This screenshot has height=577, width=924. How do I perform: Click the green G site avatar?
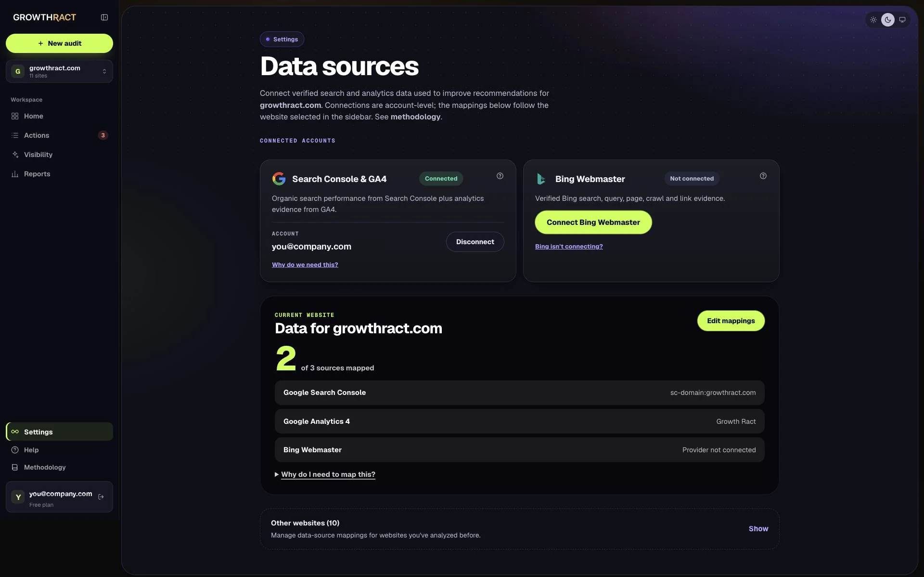(18, 71)
